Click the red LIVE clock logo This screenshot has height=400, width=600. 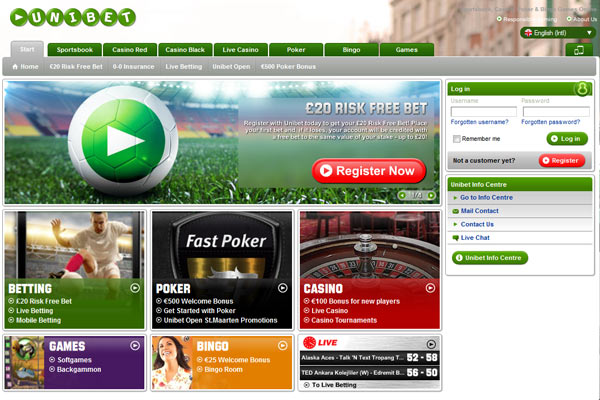click(x=320, y=343)
